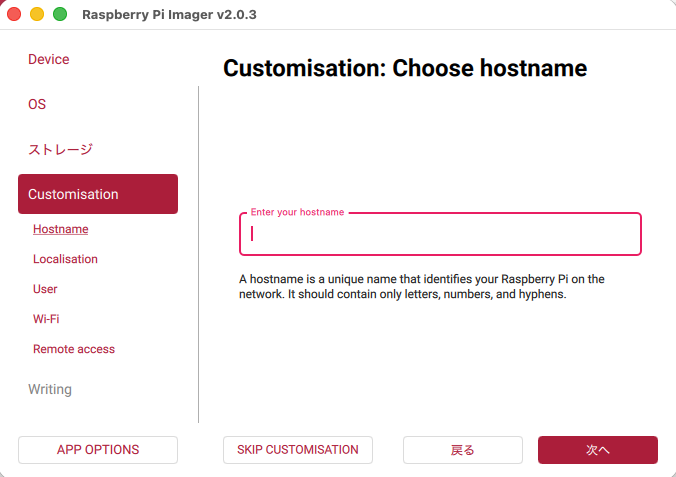Go to Wi-Fi customisation
Screen dimensions: 676x477
point(47,319)
